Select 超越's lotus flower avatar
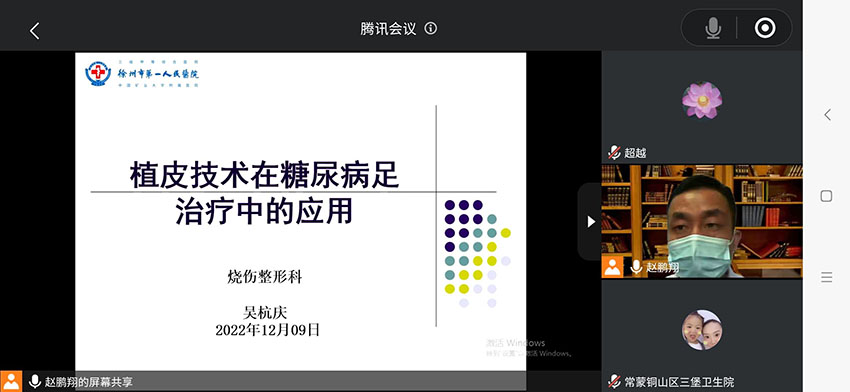This screenshot has height=392, width=850. pyautogui.click(x=702, y=100)
